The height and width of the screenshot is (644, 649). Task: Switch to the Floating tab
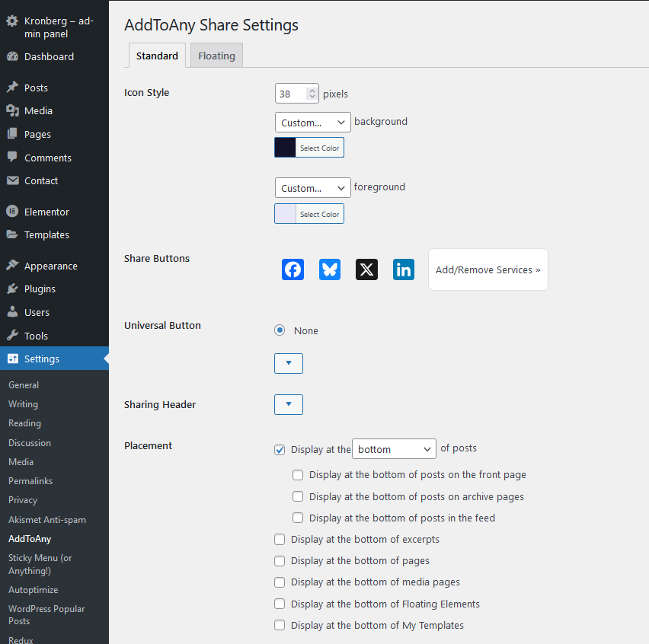pos(216,56)
